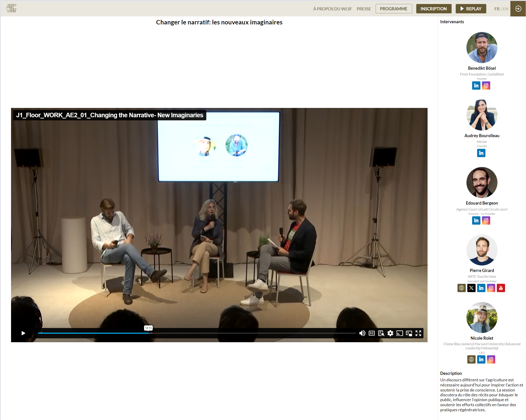Open Benedikt Bösel's LinkedIn profile
Screen dimensions: 526x420
pyautogui.click(x=476, y=85)
